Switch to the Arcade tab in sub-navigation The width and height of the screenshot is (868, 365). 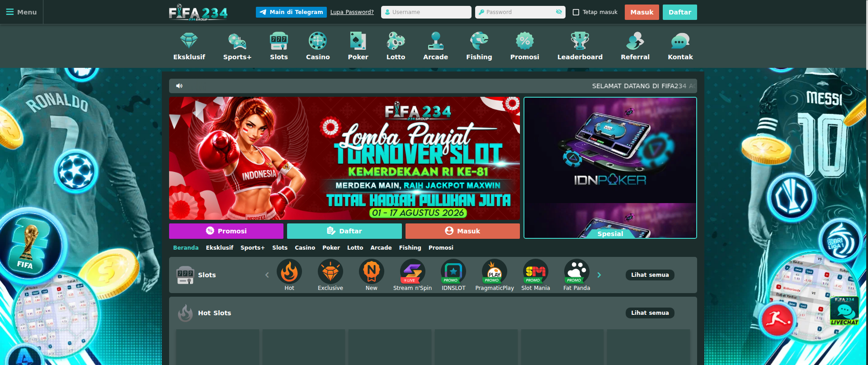pos(381,248)
